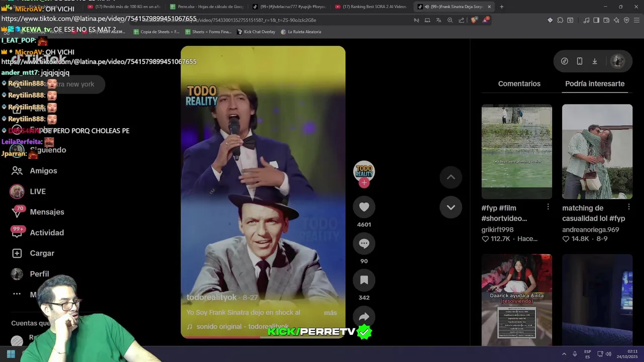Open the volume speaker icon in system tray
The height and width of the screenshot is (362, 644).
[608, 354]
